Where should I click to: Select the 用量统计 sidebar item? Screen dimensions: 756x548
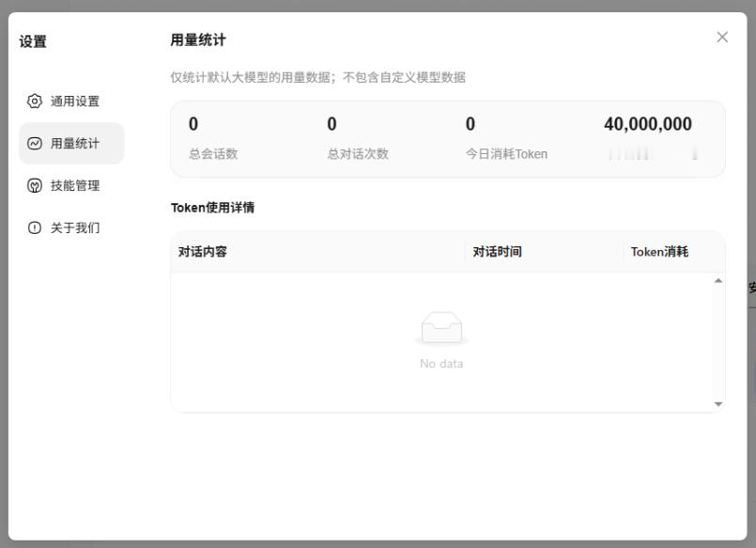[71, 143]
